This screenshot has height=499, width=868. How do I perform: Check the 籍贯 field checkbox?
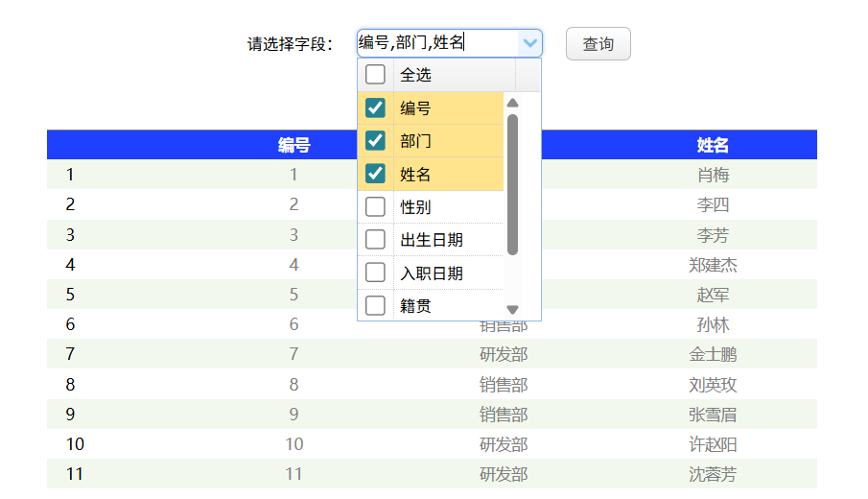click(x=375, y=306)
